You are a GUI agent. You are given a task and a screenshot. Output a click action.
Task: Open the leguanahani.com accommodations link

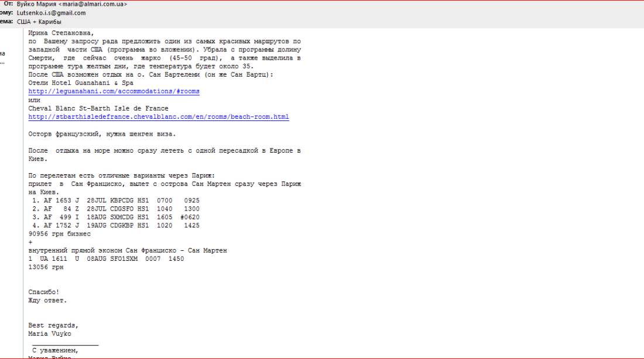(x=114, y=91)
